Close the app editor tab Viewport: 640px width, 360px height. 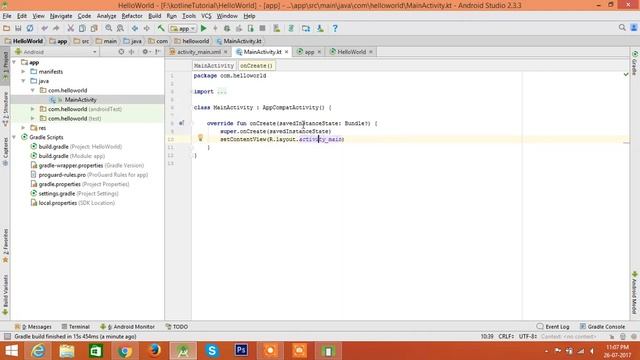click(x=319, y=52)
